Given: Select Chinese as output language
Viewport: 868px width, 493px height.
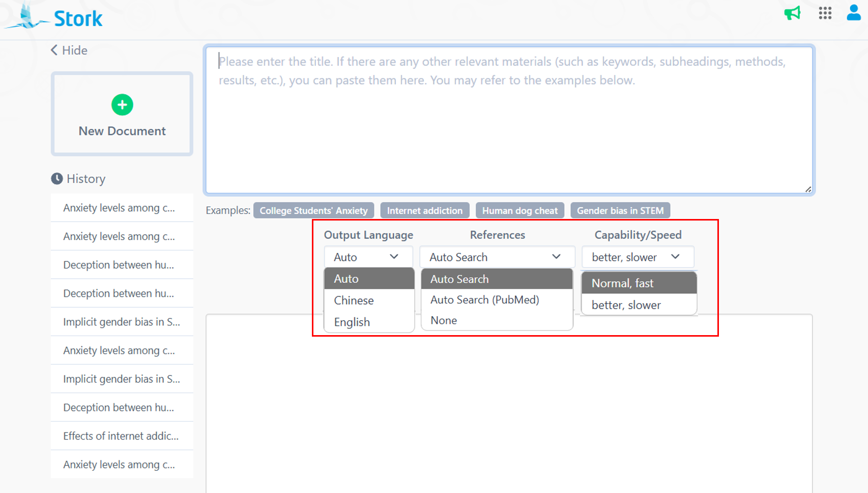Looking at the screenshot, I should tap(354, 300).
